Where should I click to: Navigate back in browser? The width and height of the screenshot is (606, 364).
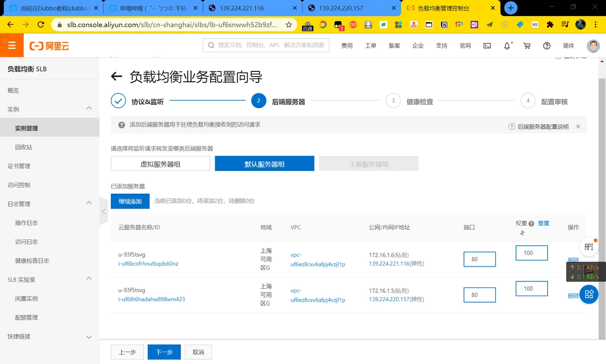click(10, 25)
